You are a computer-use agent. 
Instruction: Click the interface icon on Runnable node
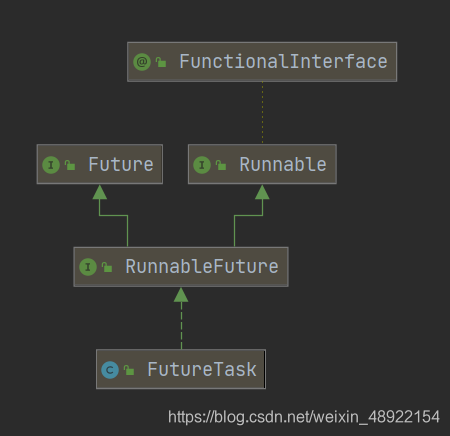202,165
